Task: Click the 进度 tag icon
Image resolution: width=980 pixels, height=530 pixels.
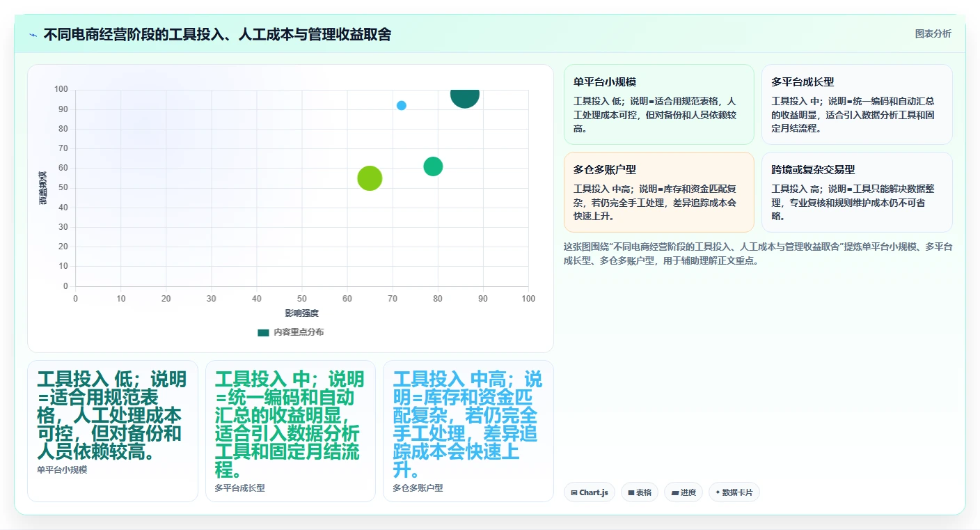Action: [x=674, y=492]
